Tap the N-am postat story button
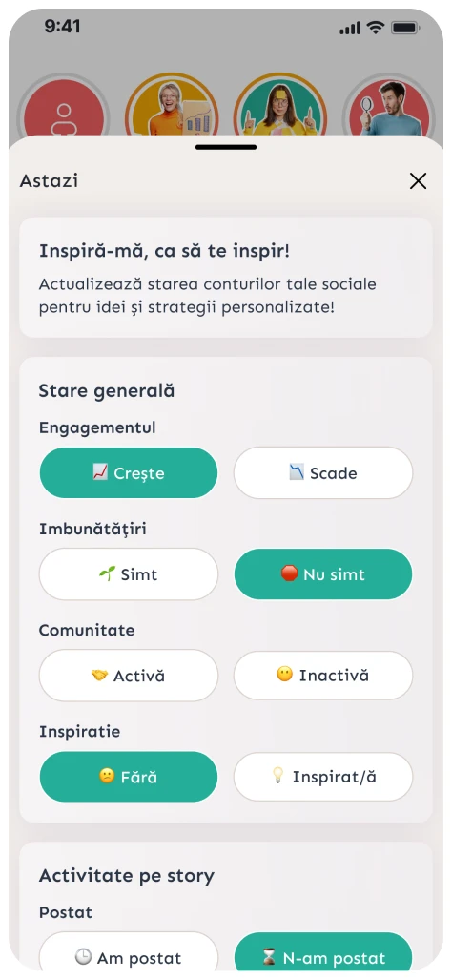 click(x=323, y=955)
